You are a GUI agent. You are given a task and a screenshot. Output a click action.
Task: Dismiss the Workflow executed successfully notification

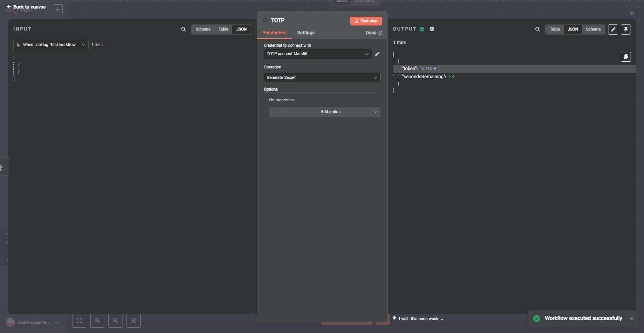click(631, 319)
